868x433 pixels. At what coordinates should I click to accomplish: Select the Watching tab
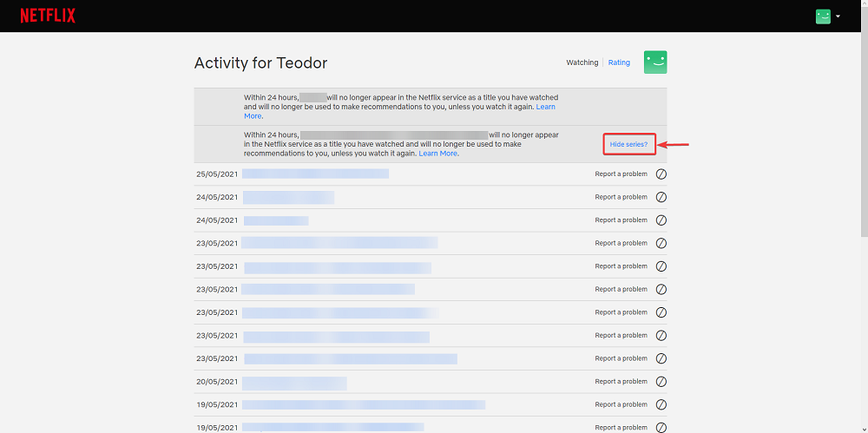pos(582,62)
